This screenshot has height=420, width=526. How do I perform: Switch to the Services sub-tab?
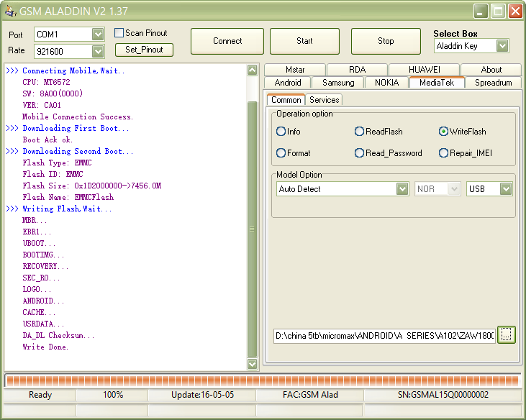tap(324, 100)
